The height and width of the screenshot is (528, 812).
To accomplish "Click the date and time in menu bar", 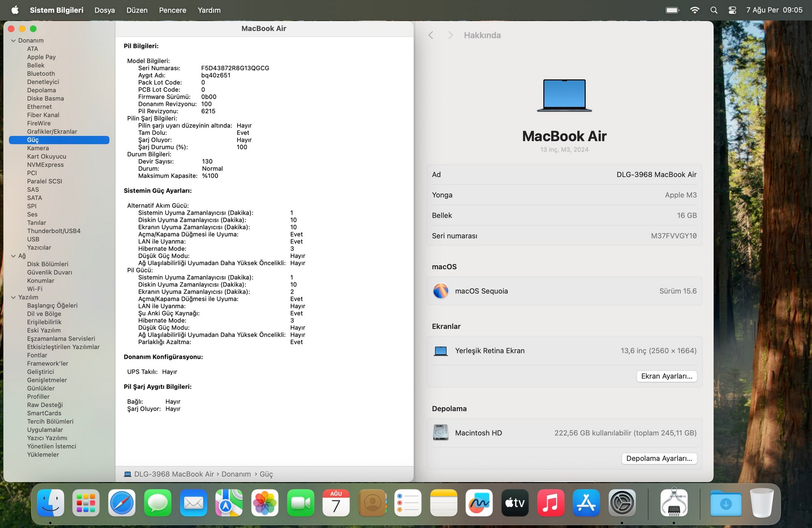I will coord(774,10).
